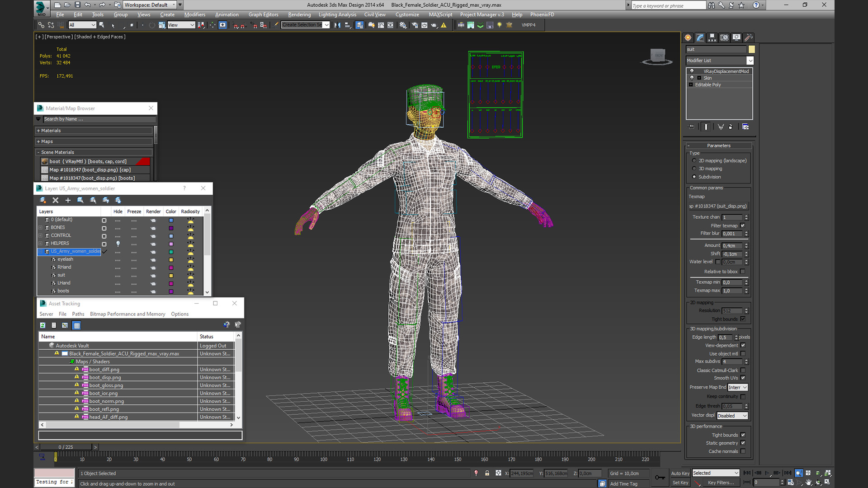Click Create New Layer plus icon
This screenshot has width=868, height=488.
68,200
